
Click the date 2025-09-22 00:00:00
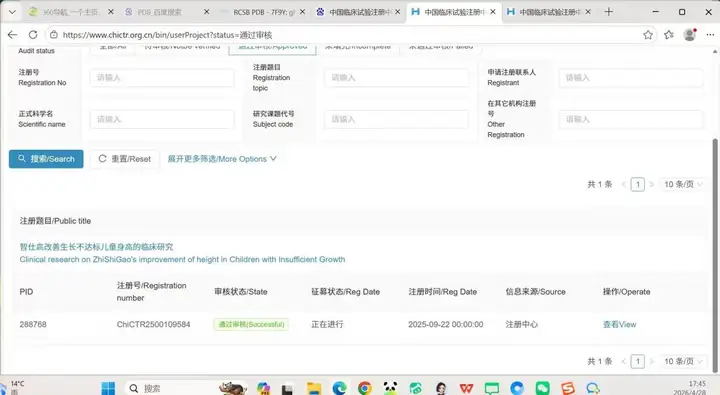point(446,324)
